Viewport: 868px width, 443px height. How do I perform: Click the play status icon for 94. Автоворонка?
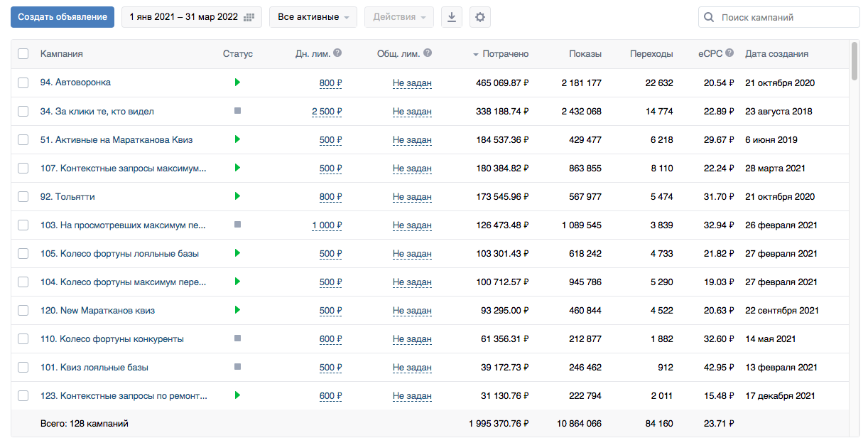(237, 82)
